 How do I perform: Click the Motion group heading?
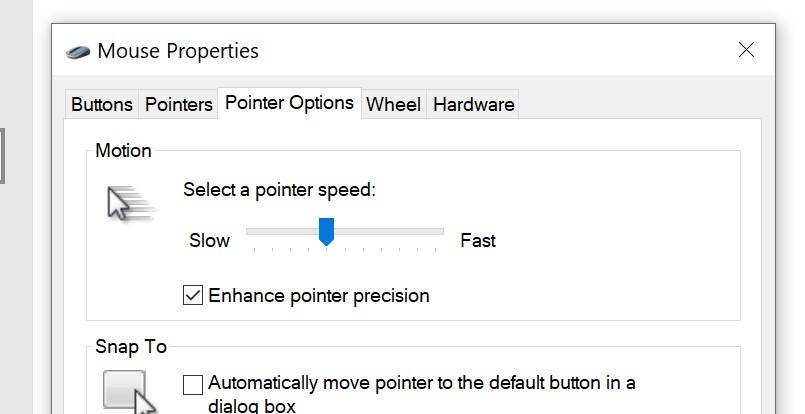point(123,151)
